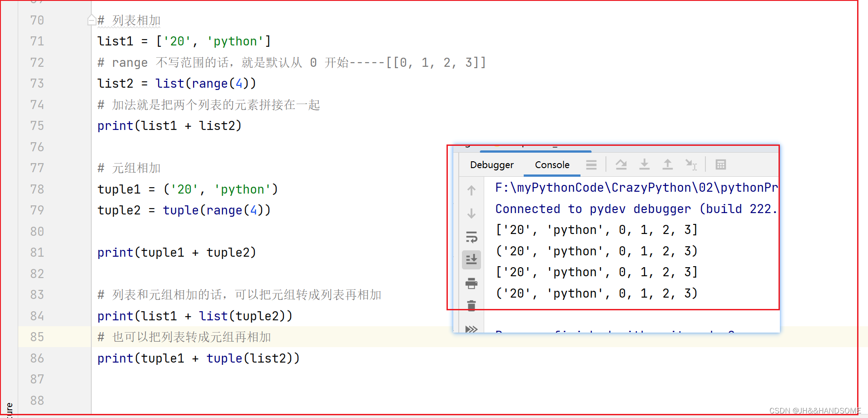
Task: Toggle scroll-to-end in console sidebar
Action: (471, 260)
